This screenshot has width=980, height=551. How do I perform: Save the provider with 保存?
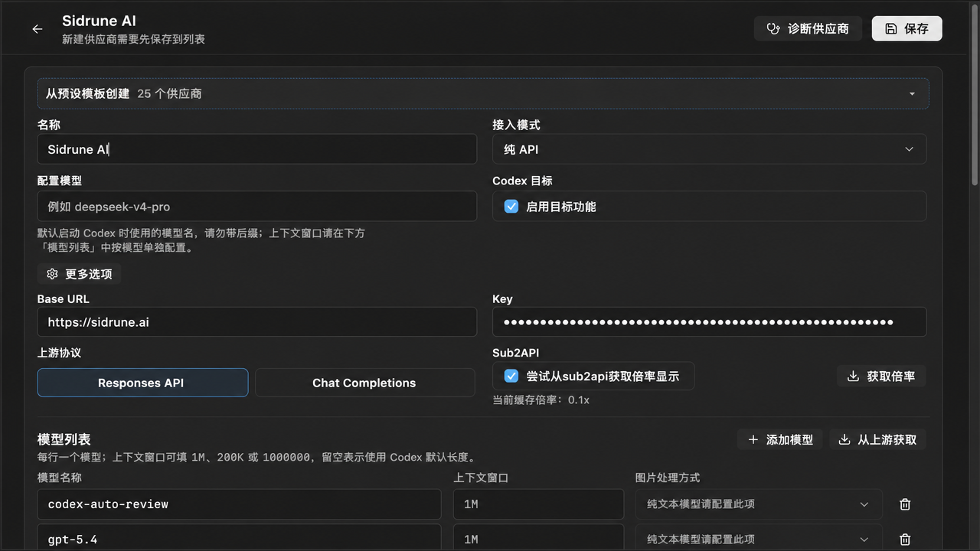pos(907,29)
